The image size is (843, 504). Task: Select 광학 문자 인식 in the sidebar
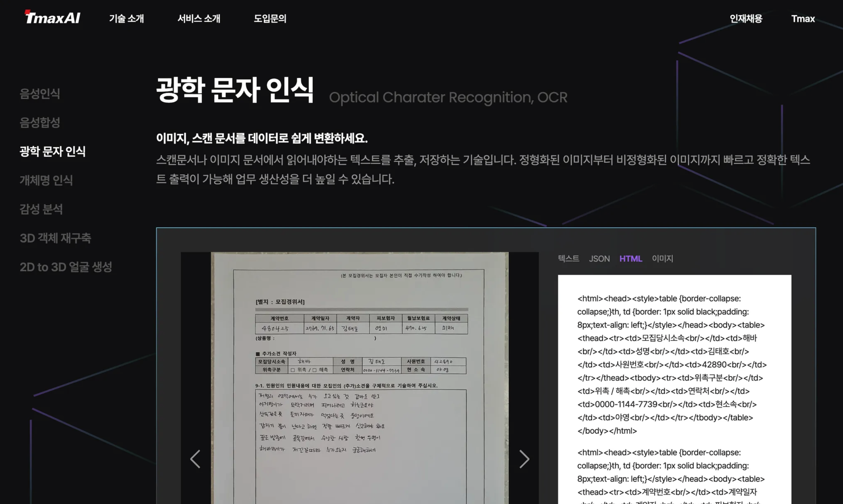(53, 151)
